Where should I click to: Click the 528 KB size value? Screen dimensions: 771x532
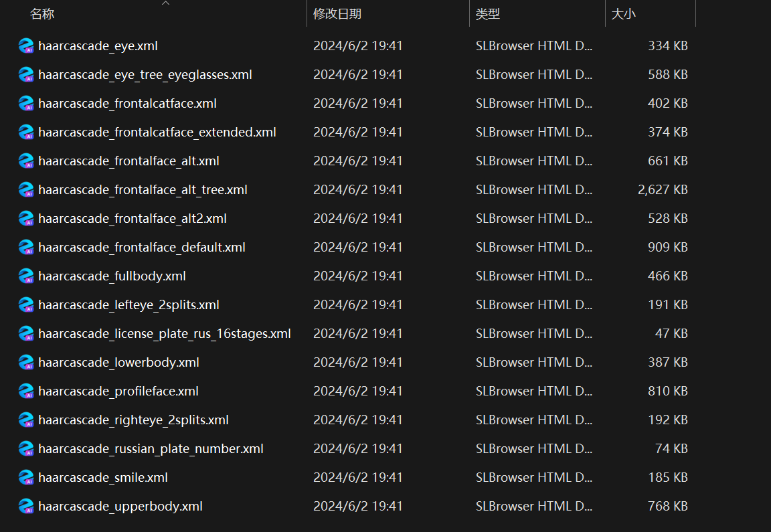point(667,218)
